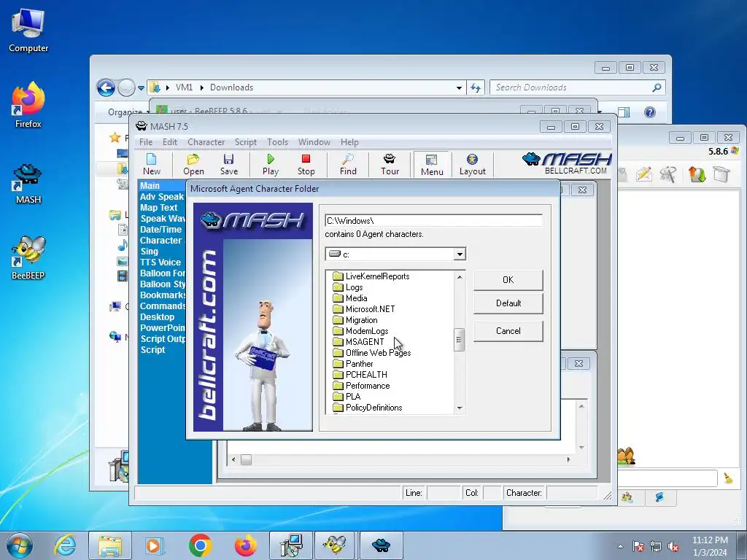Expand Explorer address bar history dropdown
Image resolution: width=747 pixels, height=560 pixels.
tap(459, 87)
